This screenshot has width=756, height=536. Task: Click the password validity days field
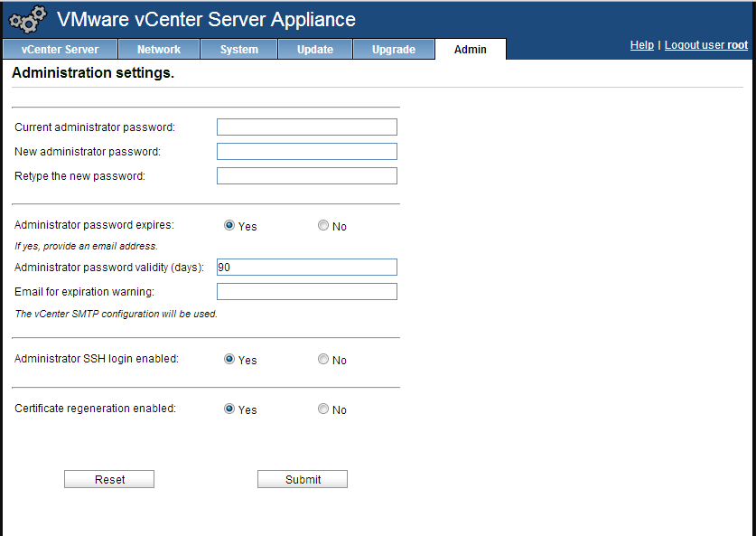(x=307, y=267)
